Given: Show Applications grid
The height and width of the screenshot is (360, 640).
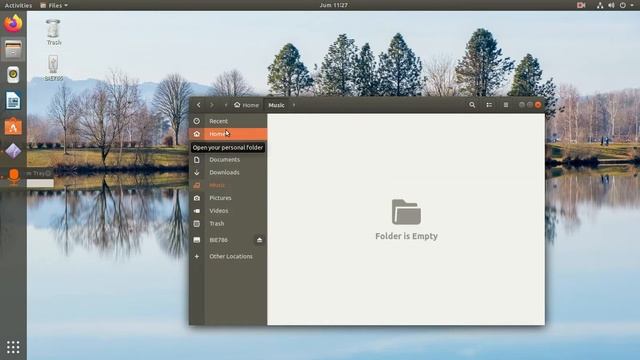Looking at the screenshot, I should (x=13, y=347).
